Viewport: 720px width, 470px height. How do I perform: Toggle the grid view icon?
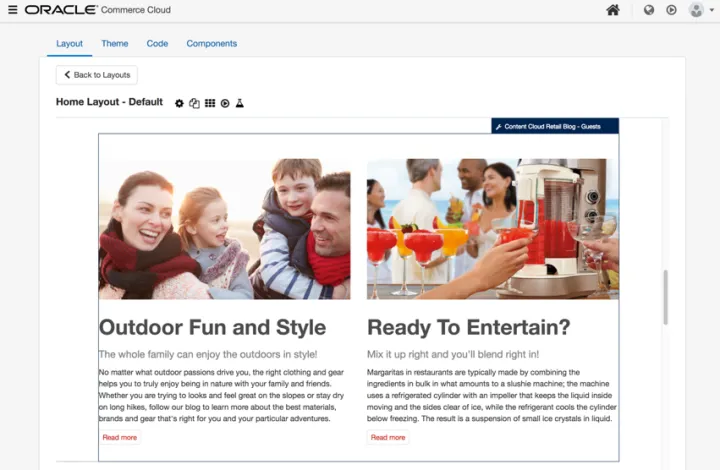(x=210, y=103)
